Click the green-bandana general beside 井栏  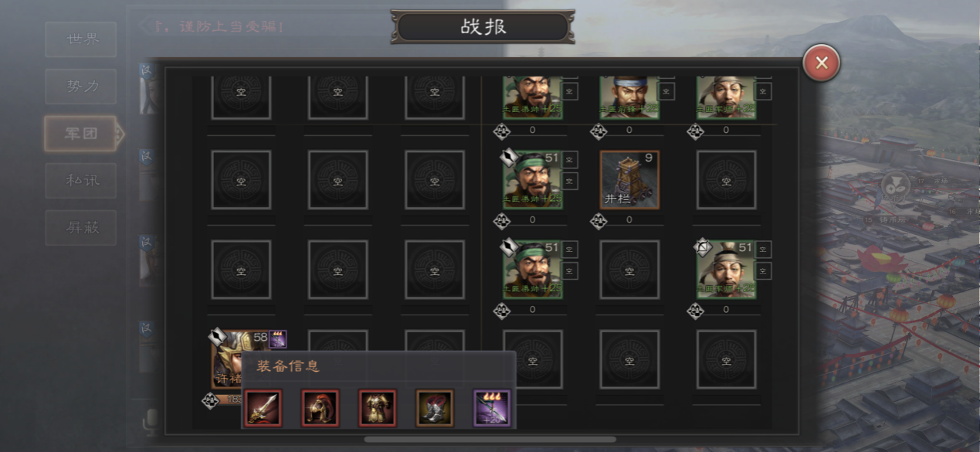(x=533, y=180)
